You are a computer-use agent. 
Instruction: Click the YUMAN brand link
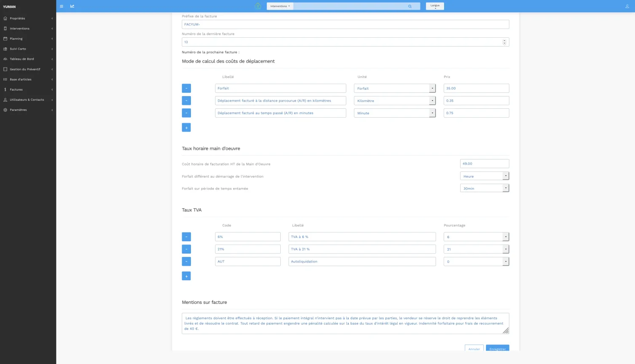click(x=9, y=7)
